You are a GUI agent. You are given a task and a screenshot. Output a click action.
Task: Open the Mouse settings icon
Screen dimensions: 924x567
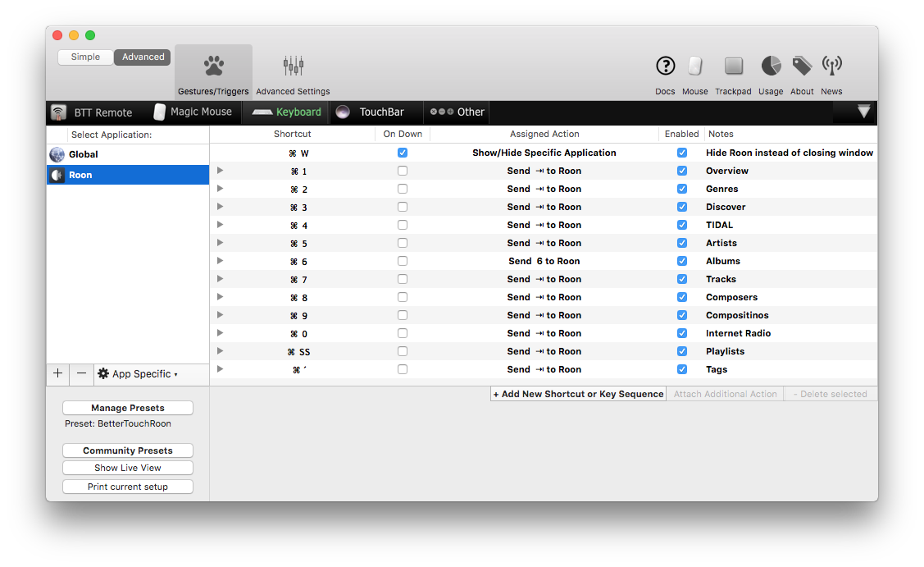point(694,66)
